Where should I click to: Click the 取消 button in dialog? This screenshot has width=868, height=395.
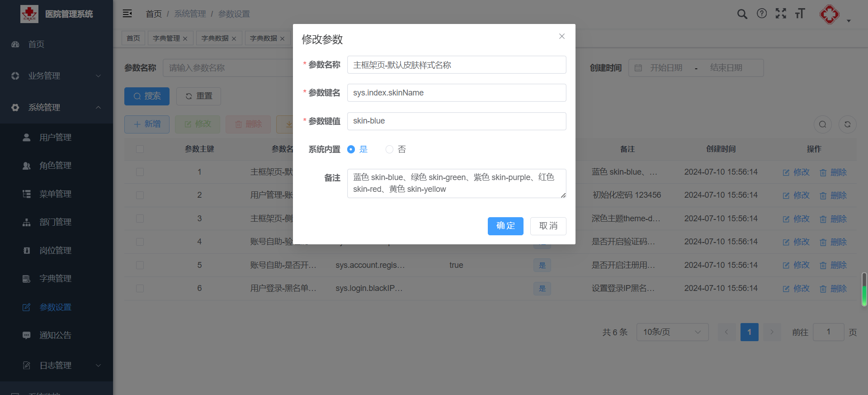[x=548, y=226]
